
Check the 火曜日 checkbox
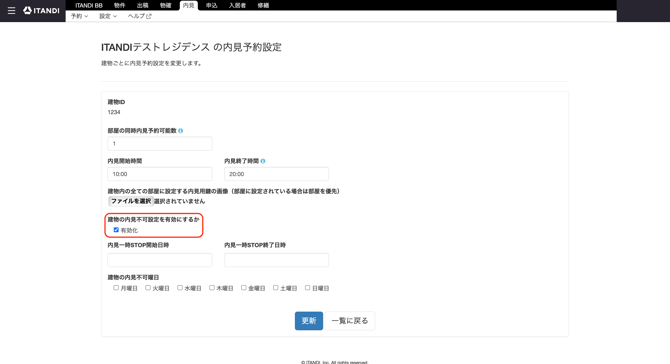[x=148, y=288]
